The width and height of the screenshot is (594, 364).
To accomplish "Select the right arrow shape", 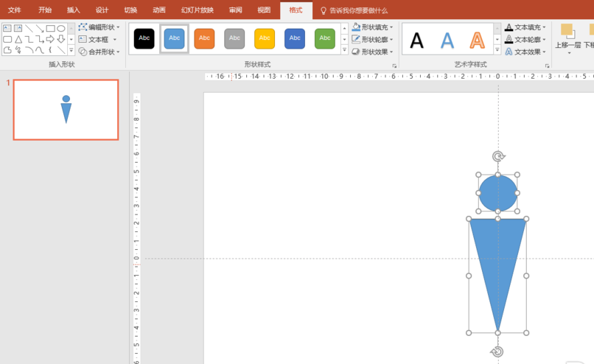I will coord(50,40).
